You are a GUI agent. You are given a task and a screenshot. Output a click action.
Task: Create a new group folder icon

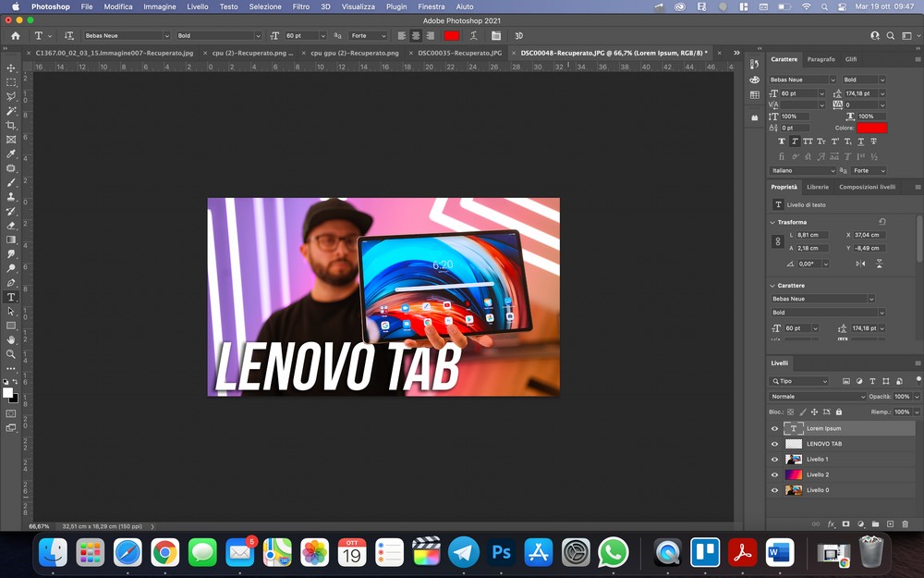pyautogui.click(x=875, y=523)
